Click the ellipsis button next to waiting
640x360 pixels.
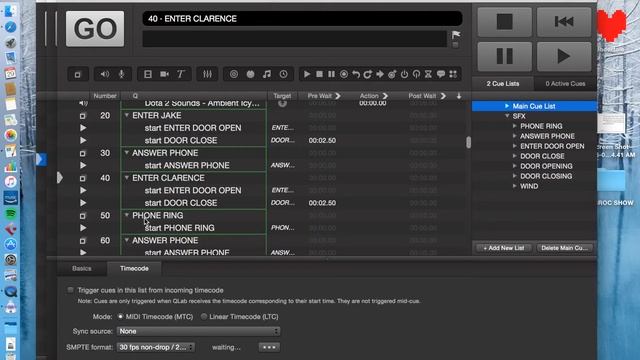coord(269,347)
